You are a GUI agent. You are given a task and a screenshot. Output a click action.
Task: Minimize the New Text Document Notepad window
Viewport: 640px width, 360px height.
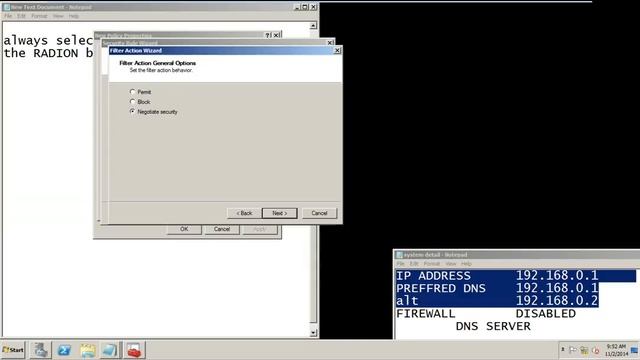point(297,7)
